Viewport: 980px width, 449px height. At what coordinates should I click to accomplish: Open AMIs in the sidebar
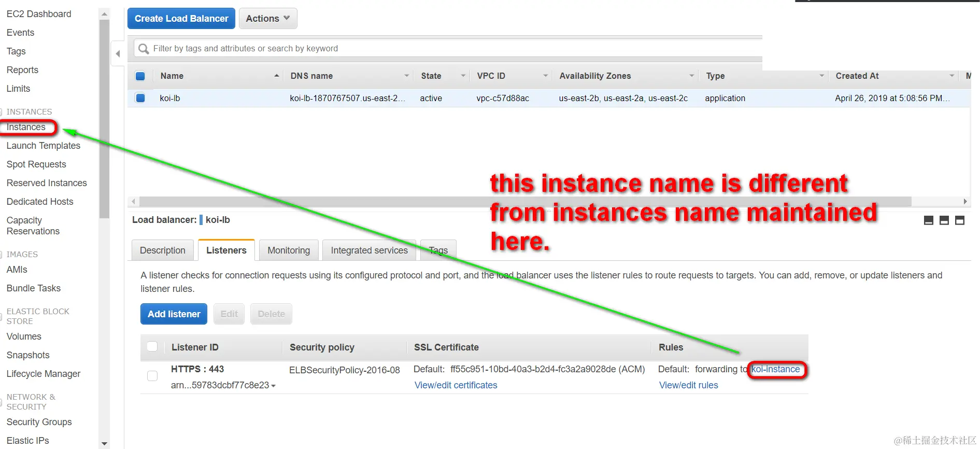click(17, 270)
